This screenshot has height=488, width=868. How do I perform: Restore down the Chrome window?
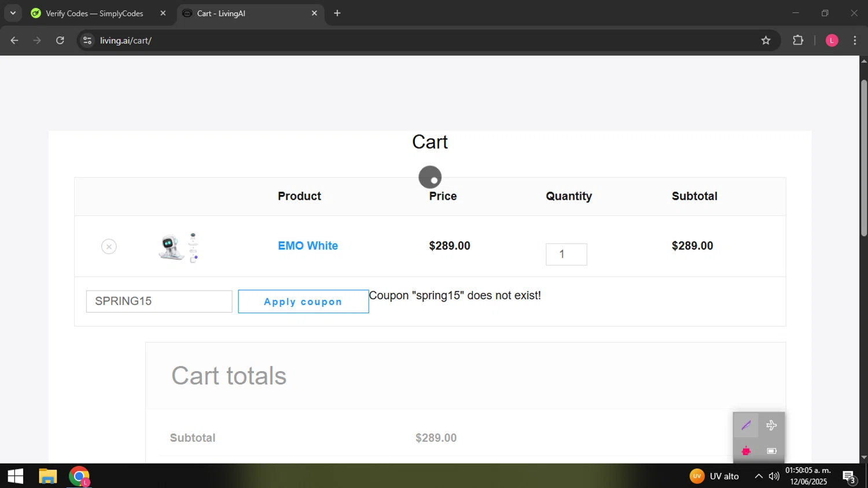825,13
